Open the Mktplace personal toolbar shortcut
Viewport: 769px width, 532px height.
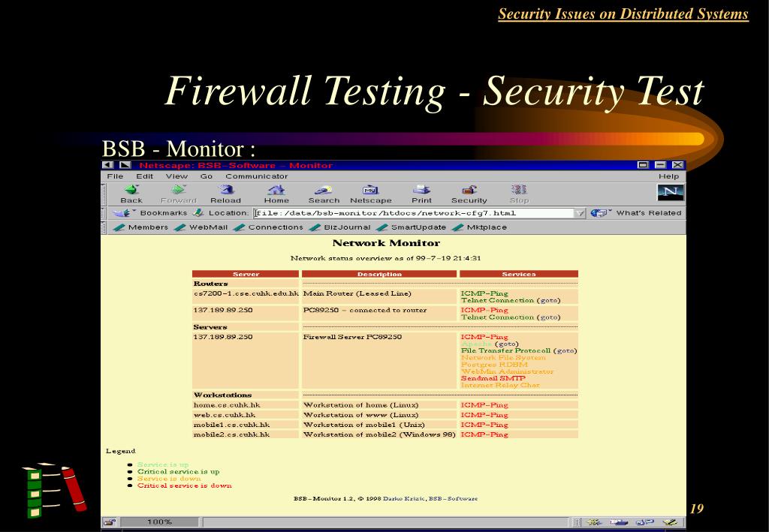480,227
